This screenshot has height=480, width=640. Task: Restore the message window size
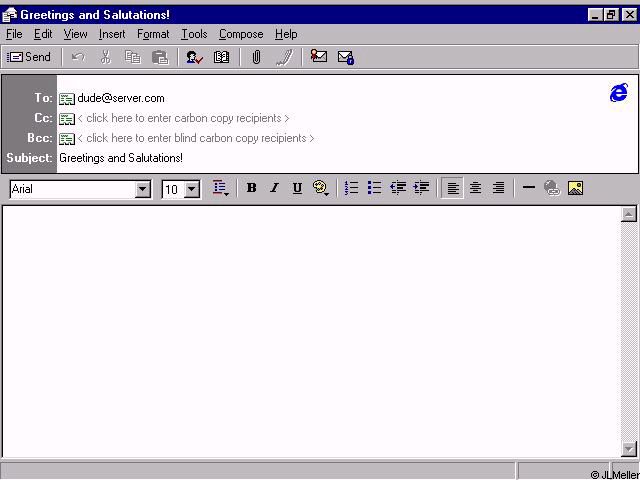pos(611,15)
